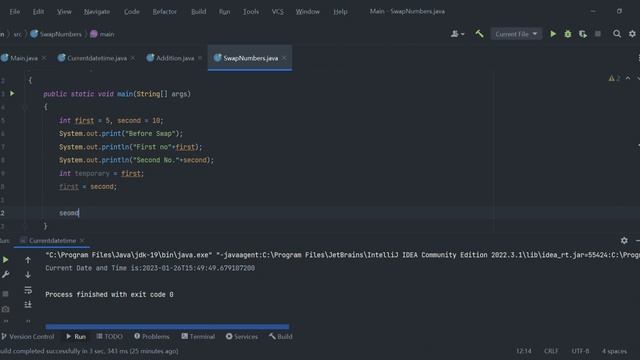
Task: Click the Debug bug icon
Action: pos(568,34)
